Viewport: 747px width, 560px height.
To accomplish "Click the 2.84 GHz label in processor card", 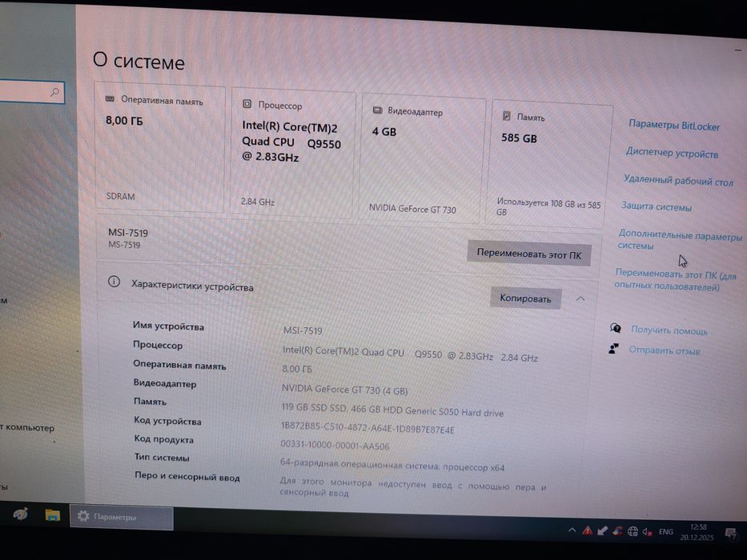I will 257,202.
